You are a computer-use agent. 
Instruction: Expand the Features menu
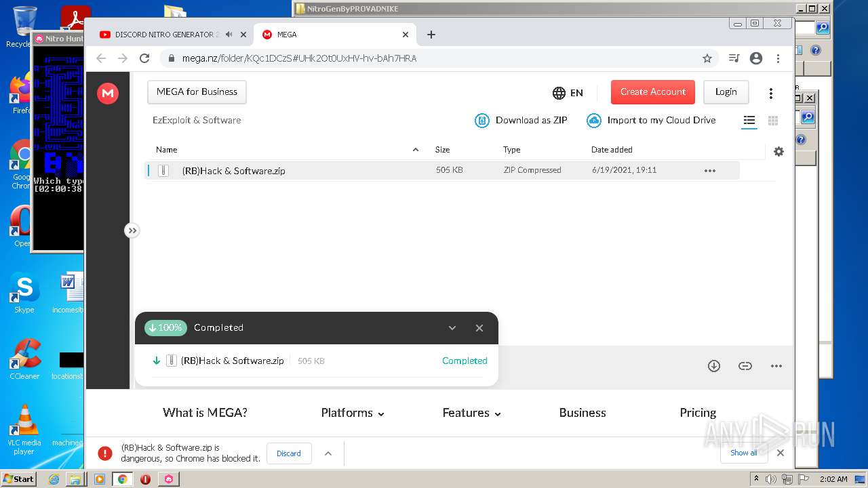pyautogui.click(x=471, y=413)
